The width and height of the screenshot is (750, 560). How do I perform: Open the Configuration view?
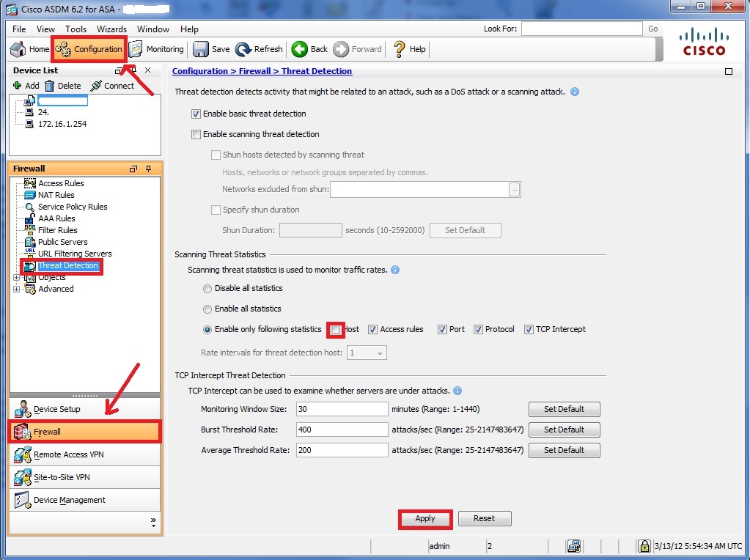pos(89,49)
